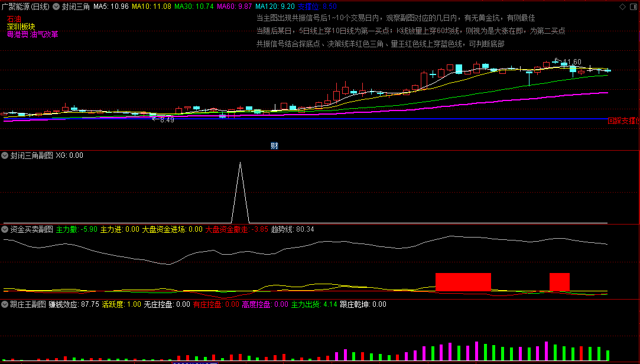Click the 有庄控盘: 0.00 readout
The height and width of the screenshot is (364, 640).
(x=216, y=304)
